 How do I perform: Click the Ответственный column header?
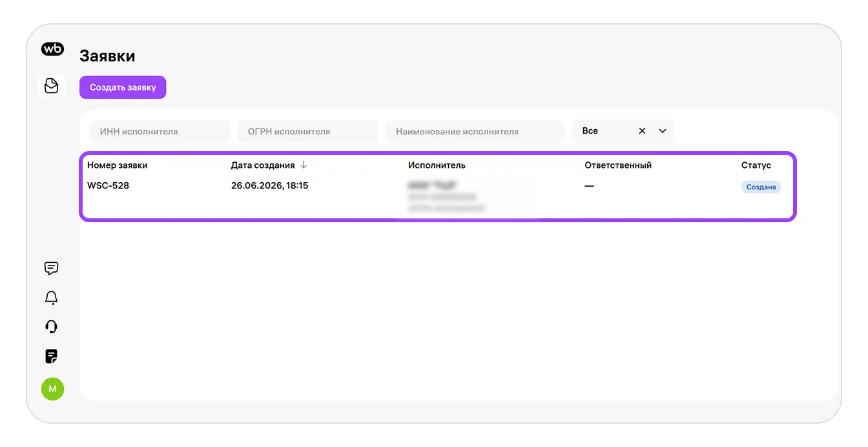coord(618,165)
